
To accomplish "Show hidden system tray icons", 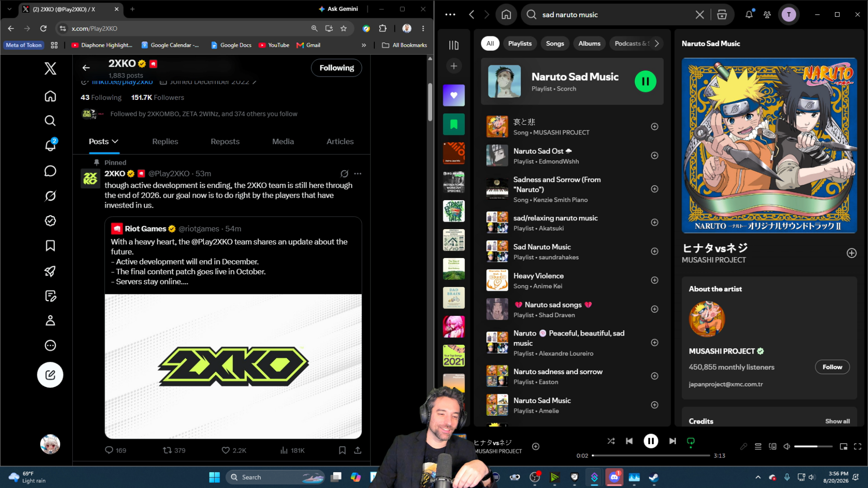I will click(x=758, y=477).
